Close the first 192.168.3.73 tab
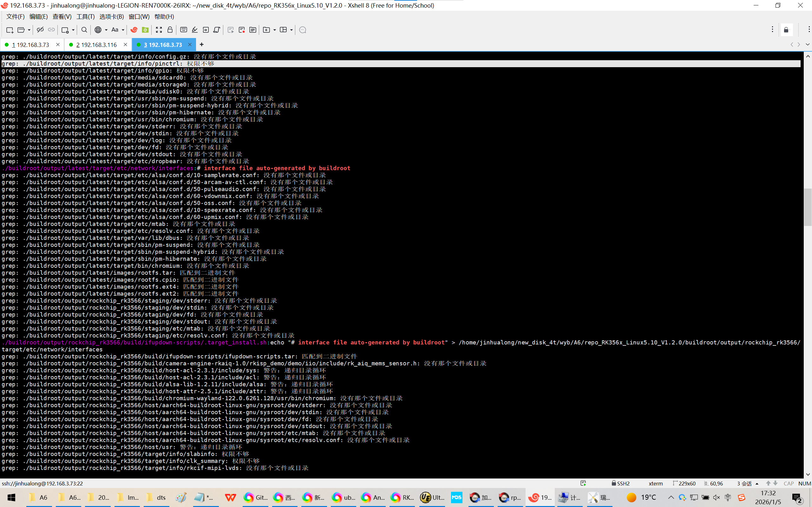Screen dimensions: 812x507 point(58,45)
